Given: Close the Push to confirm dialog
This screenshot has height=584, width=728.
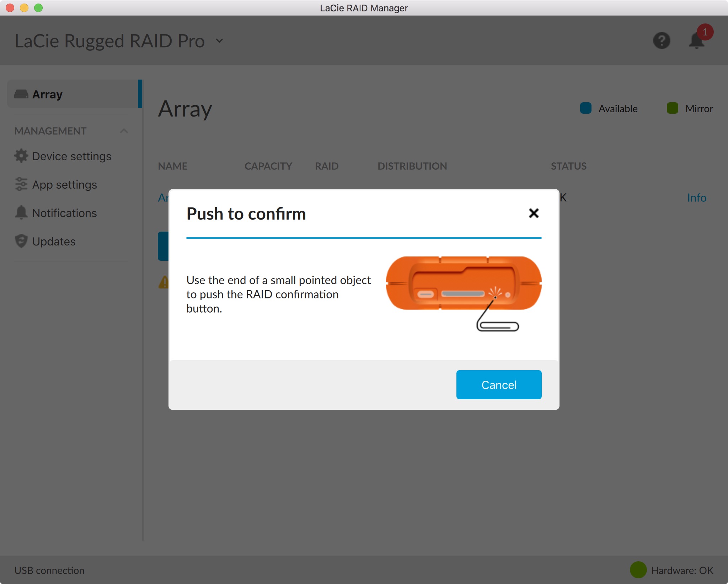Looking at the screenshot, I should [534, 213].
